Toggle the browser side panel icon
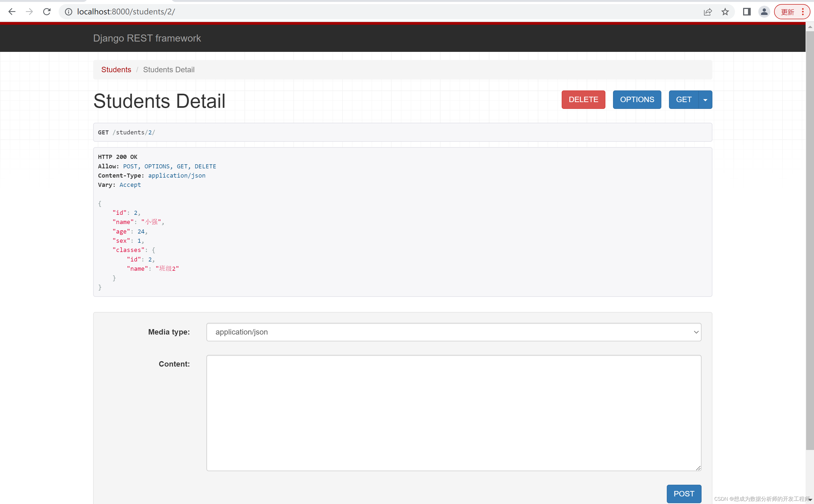The height and width of the screenshot is (504, 814). pyautogui.click(x=747, y=12)
